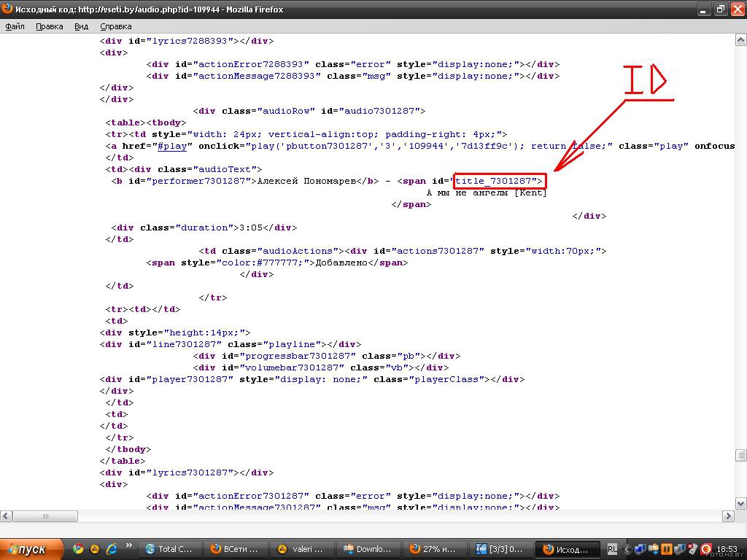Switch to valeri player taskbar window

301,549
